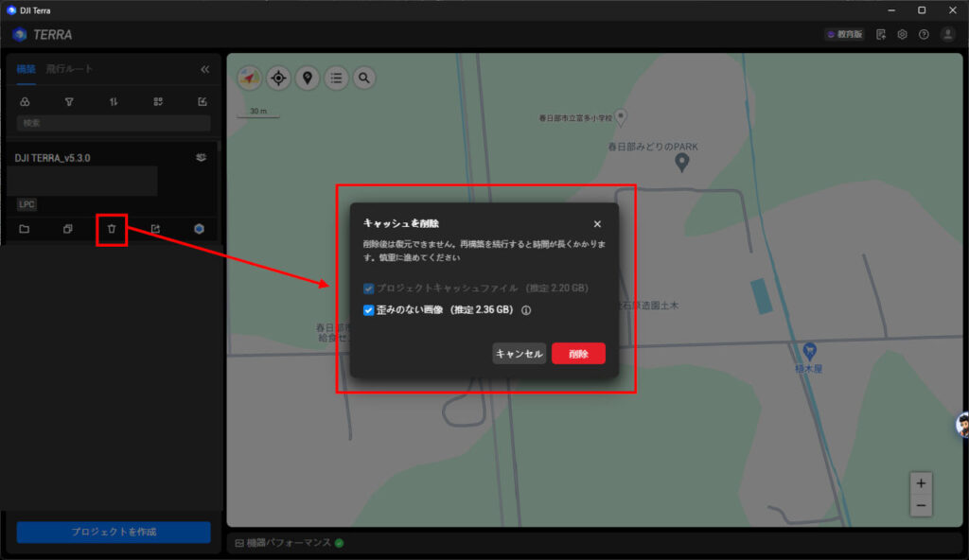Image resolution: width=969 pixels, height=560 pixels.
Task: Select the 構築 tab
Action: click(x=26, y=69)
